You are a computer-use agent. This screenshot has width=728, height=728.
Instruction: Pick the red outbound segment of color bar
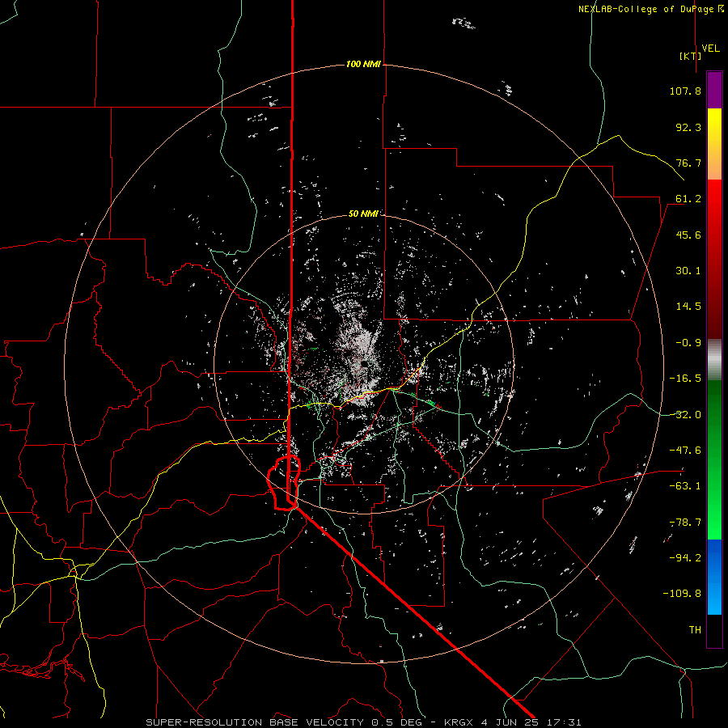click(714, 259)
